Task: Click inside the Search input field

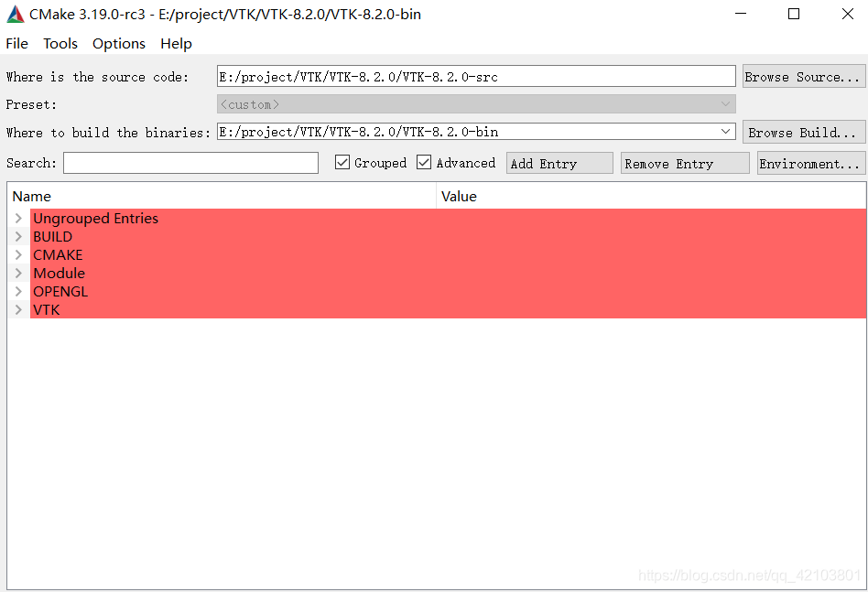Action: click(x=190, y=162)
